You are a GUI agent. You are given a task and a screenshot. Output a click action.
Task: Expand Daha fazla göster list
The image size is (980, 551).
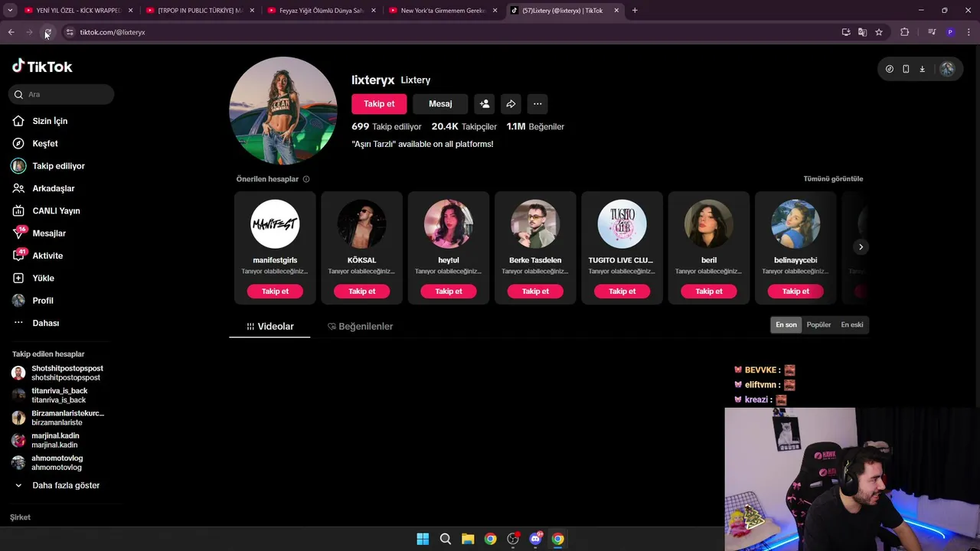[x=58, y=486]
